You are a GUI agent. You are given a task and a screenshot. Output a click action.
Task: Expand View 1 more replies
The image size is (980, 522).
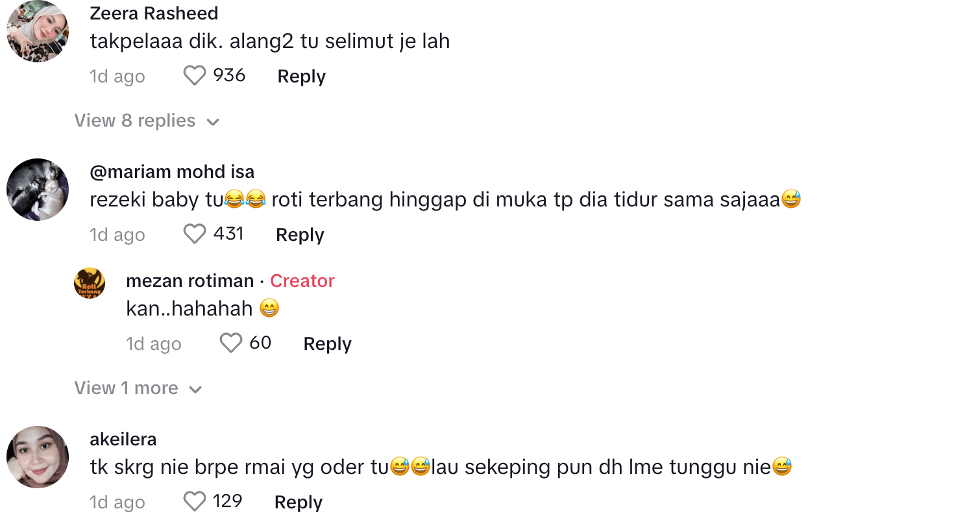point(127,388)
